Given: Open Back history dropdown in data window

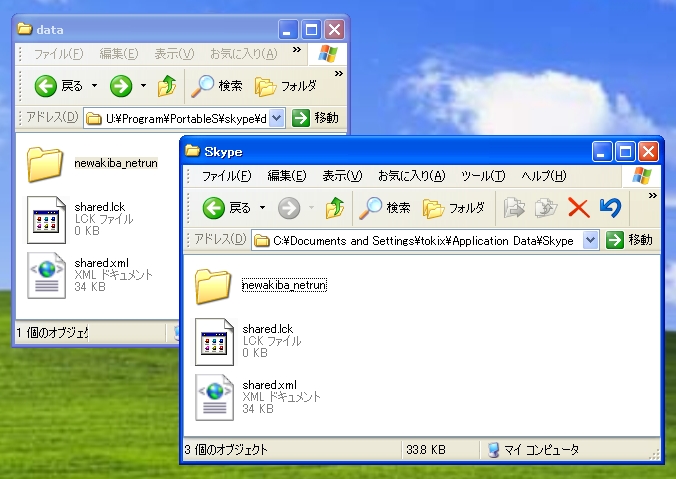Looking at the screenshot, I should tap(94, 85).
